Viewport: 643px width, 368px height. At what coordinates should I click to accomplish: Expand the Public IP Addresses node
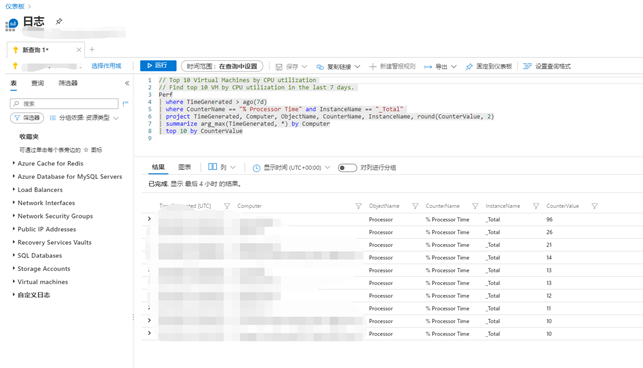tap(14, 229)
